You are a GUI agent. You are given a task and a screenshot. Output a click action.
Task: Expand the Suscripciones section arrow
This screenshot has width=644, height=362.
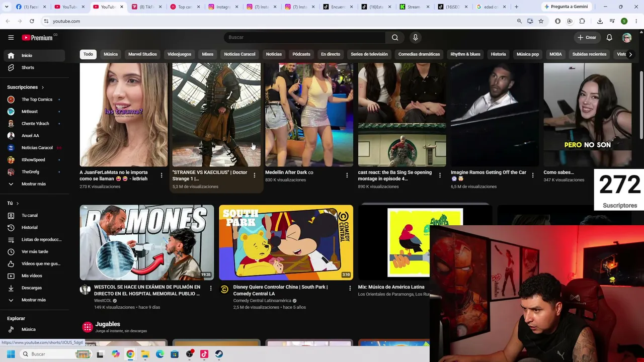(42, 87)
